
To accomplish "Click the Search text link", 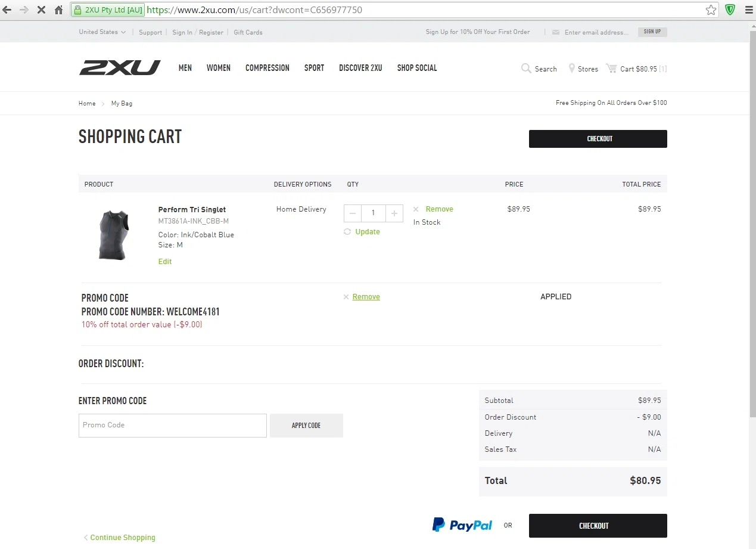I will pyautogui.click(x=546, y=69).
